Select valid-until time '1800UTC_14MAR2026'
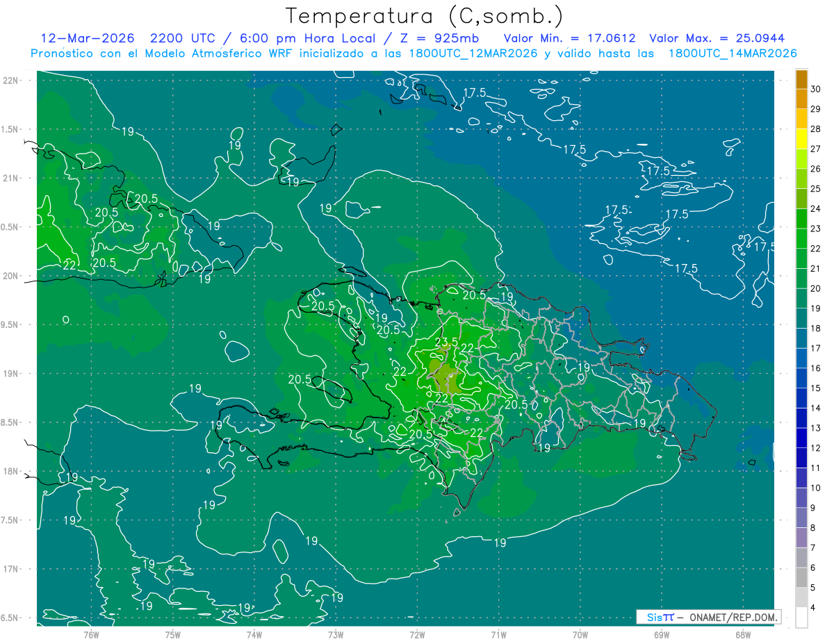Screen dimensions: 834x644 point(732,53)
